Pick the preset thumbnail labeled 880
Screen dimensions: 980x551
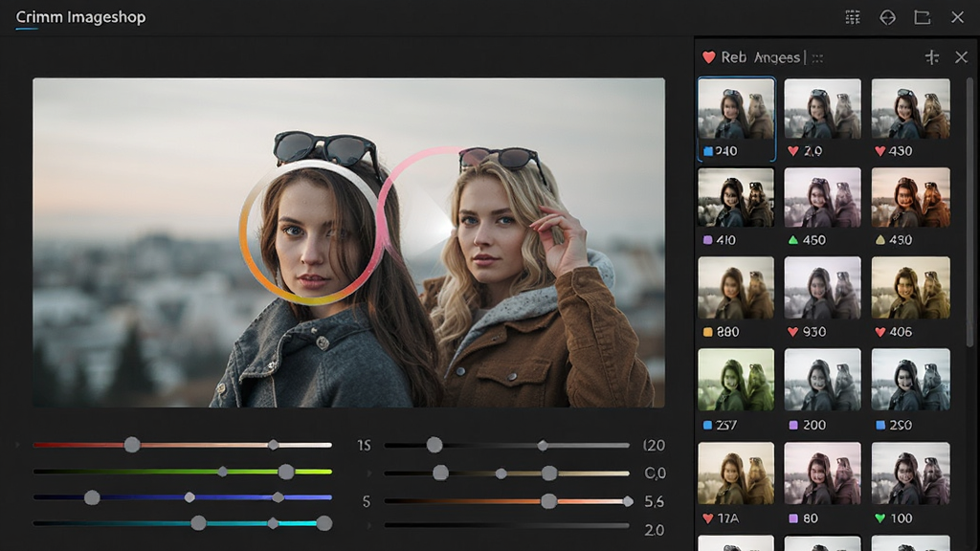(736, 287)
